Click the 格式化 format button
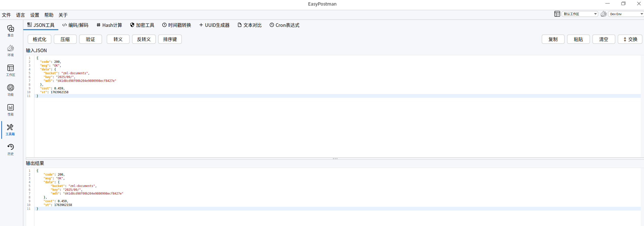 point(40,39)
